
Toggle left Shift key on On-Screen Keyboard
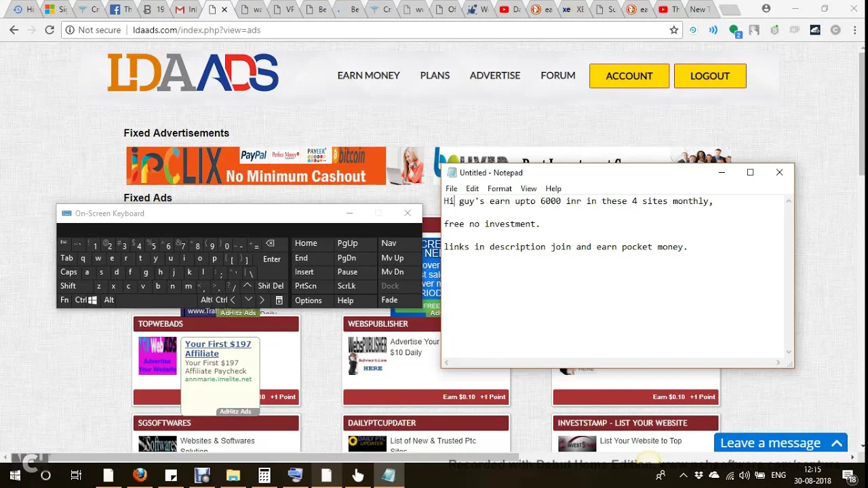coord(68,286)
